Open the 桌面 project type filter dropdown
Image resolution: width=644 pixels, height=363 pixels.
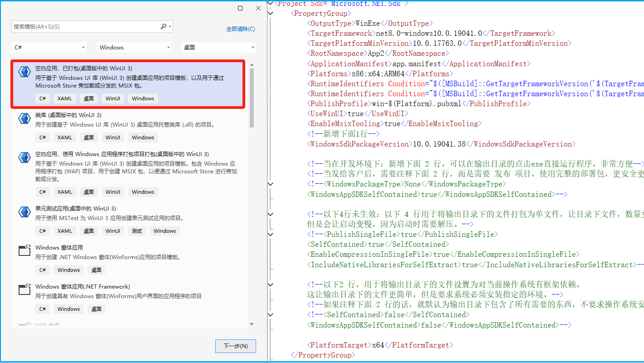point(218,47)
